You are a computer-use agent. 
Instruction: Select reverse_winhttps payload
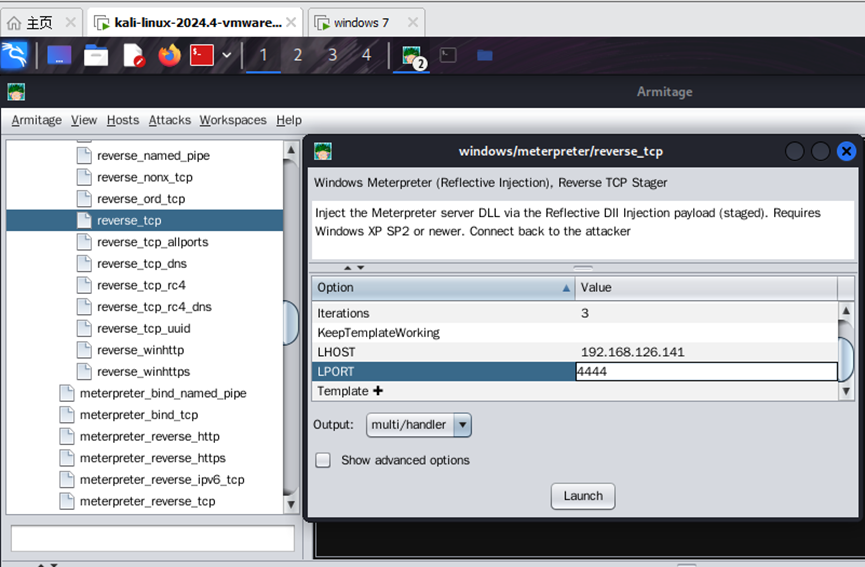pos(145,371)
